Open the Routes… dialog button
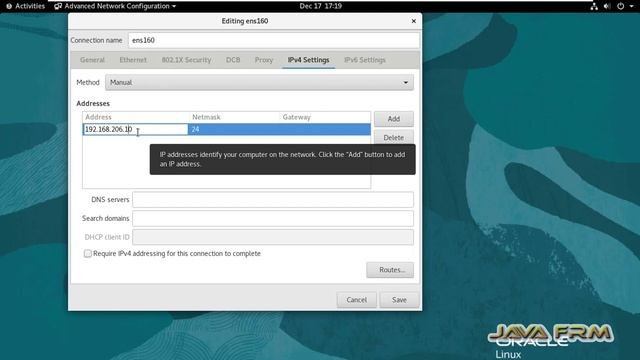The height and width of the screenshot is (360, 640). (x=390, y=270)
